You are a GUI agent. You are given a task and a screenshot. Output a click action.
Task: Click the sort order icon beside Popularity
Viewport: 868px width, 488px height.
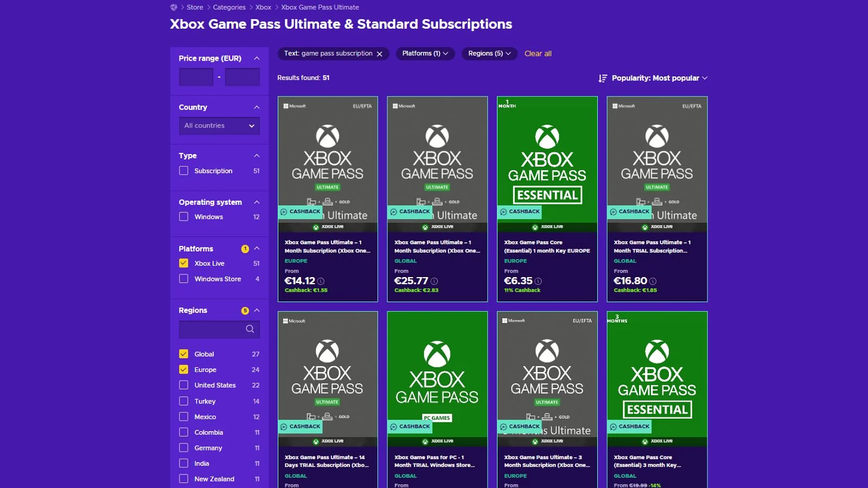[603, 78]
